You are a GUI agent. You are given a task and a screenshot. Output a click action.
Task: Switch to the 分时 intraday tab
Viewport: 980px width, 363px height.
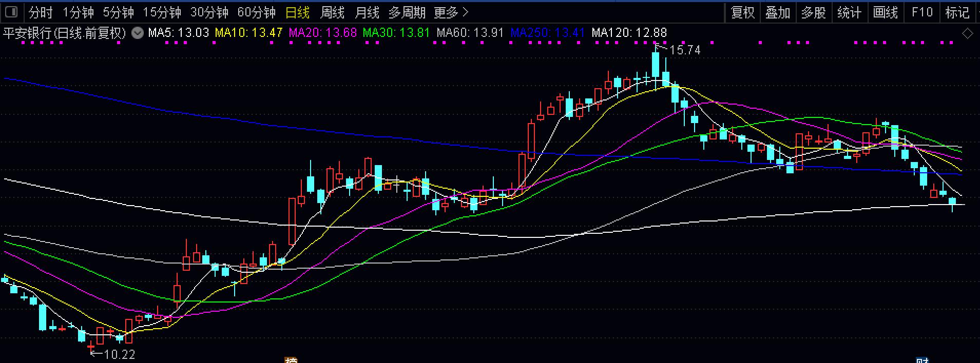(41, 12)
